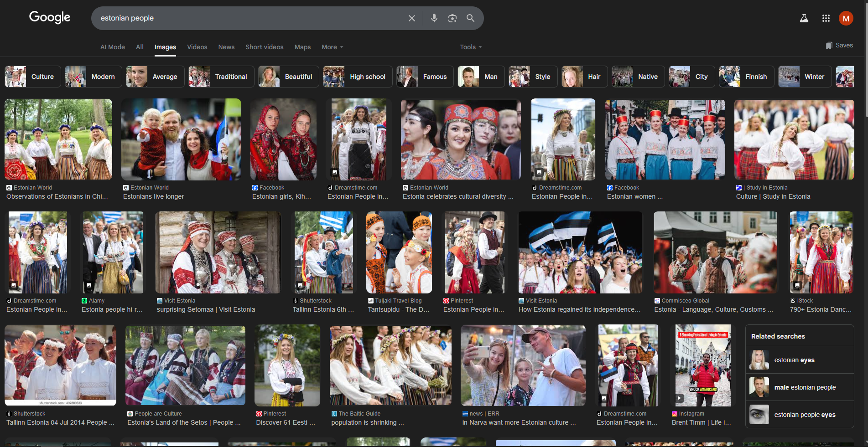The image size is (868, 447).
Task: Open the 'Estonians live longer' image result
Action: coord(181,139)
